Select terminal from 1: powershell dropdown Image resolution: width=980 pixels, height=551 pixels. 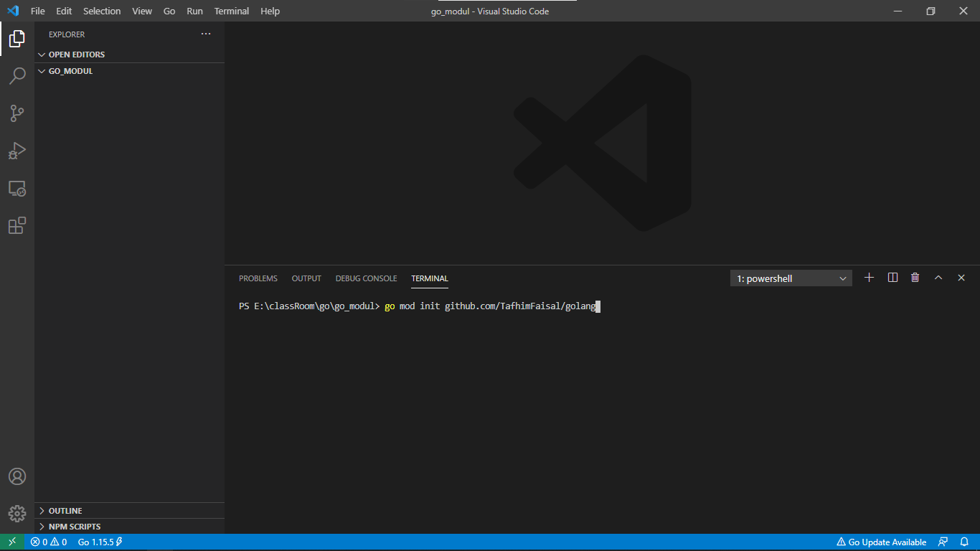pyautogui.click(x=791, y=278)
